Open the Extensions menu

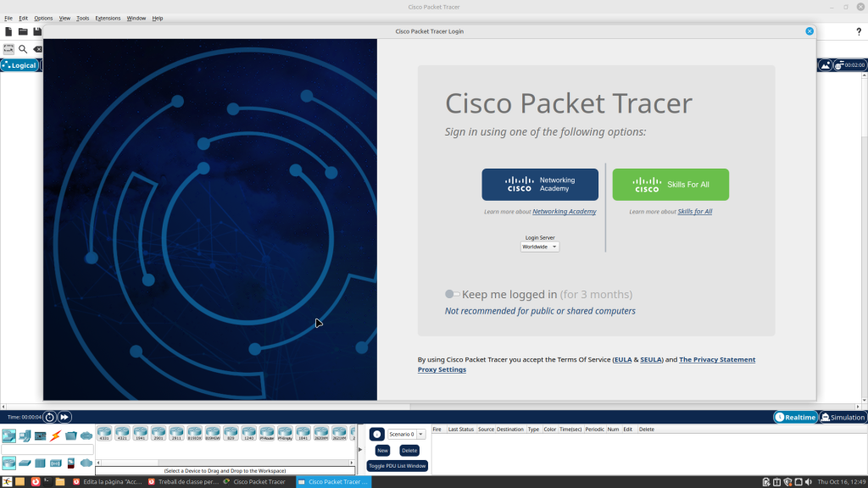(x=108, y=18)
